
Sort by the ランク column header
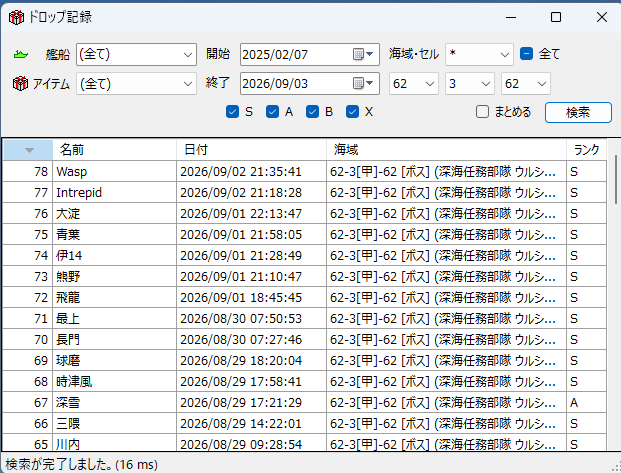[586, 150]
